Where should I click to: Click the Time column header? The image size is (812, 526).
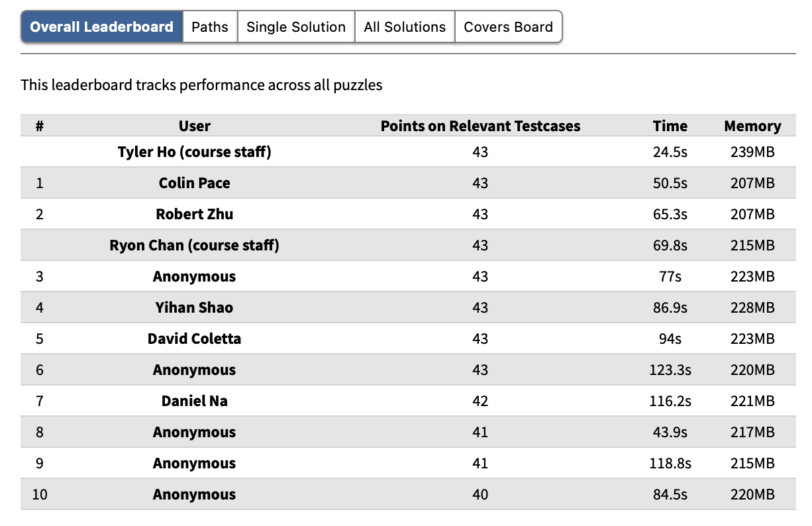click(x=670, y=126)
